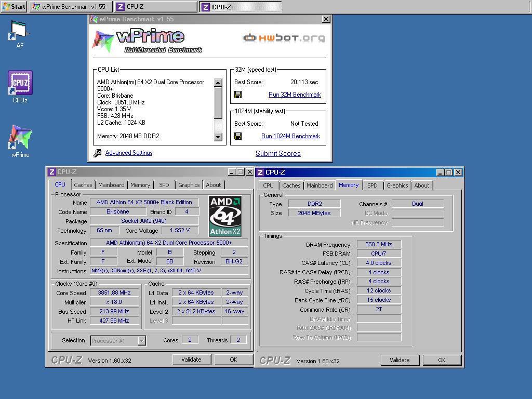Switch to the active second CPU-Z taskbar button
532x399 pixels.
pos(241,6)
